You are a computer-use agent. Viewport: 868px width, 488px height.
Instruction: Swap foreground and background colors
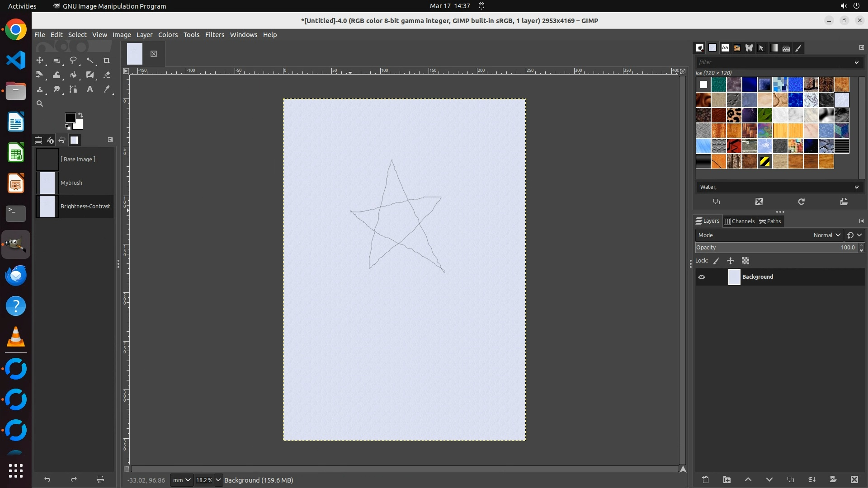(80, 115)
